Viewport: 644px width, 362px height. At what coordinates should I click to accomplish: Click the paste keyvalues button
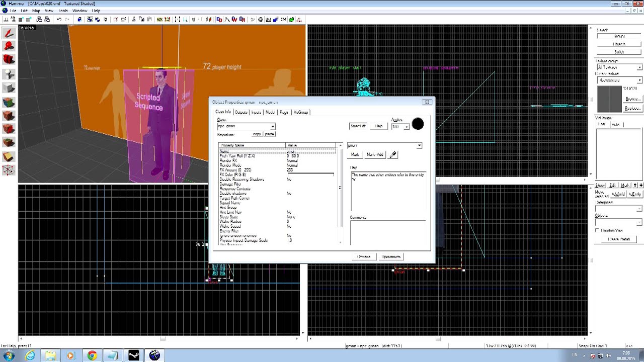[x=269, y=134]
